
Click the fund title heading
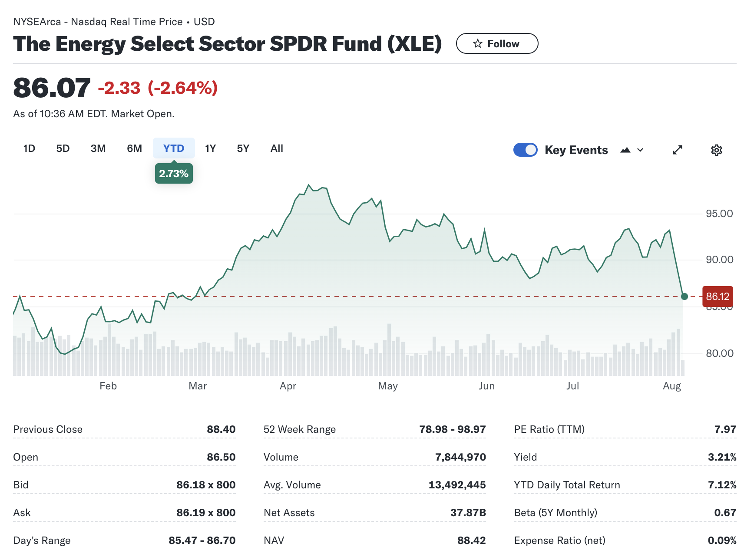point(228,44)
